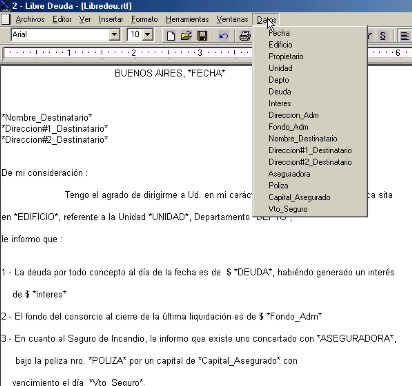
Task: Click the *Capital_Asegurado* placeholder in the document
Action: tap(239, 361)
